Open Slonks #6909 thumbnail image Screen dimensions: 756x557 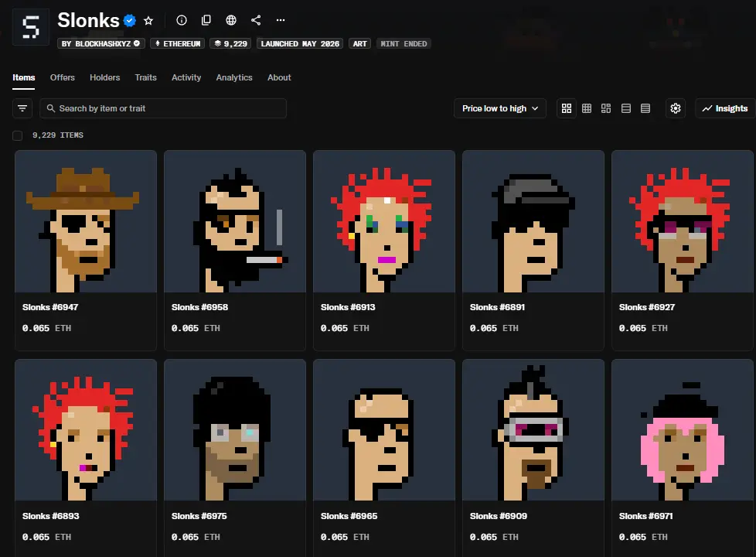[533, 430]
